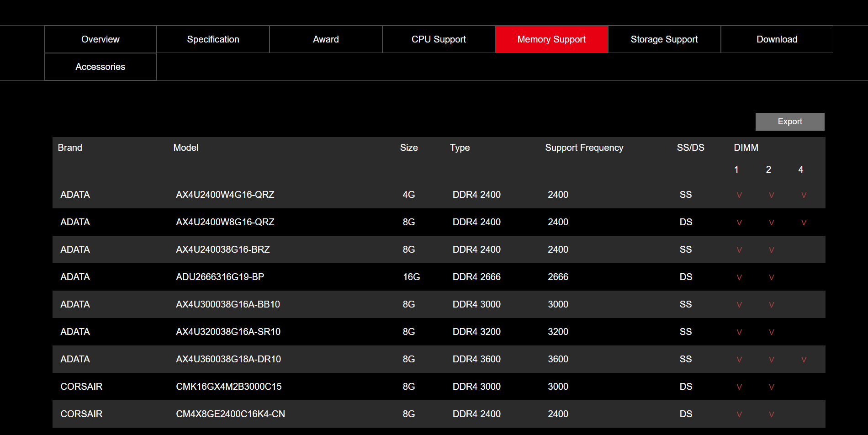The height and width of the screenshot is (435, 868).
Task: Click the DIMM 2 sub-header
Action: coord(768,170)
